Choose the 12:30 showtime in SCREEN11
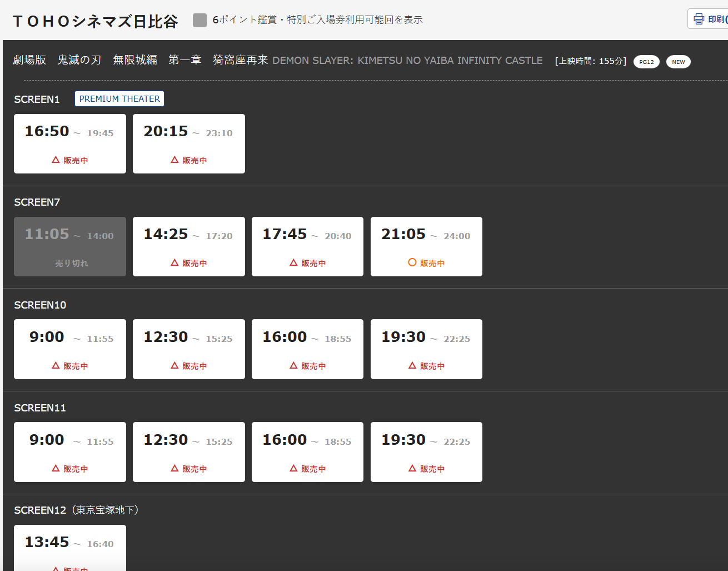 pyautogui.click(x=189, y=452)
